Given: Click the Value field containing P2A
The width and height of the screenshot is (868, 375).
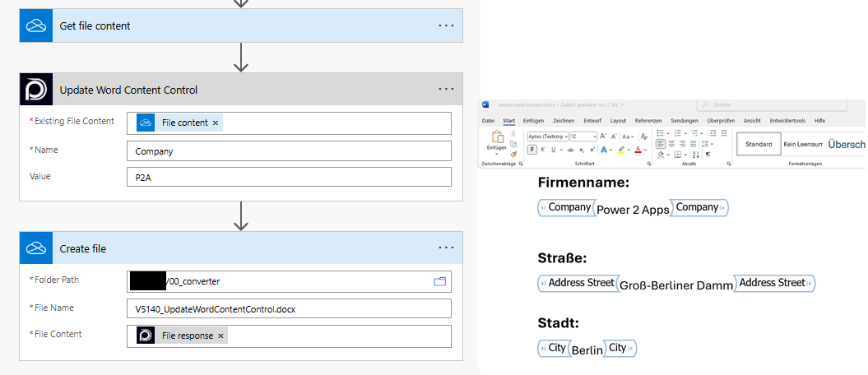Looking at the screenshot, I should (x=289, y=178).
